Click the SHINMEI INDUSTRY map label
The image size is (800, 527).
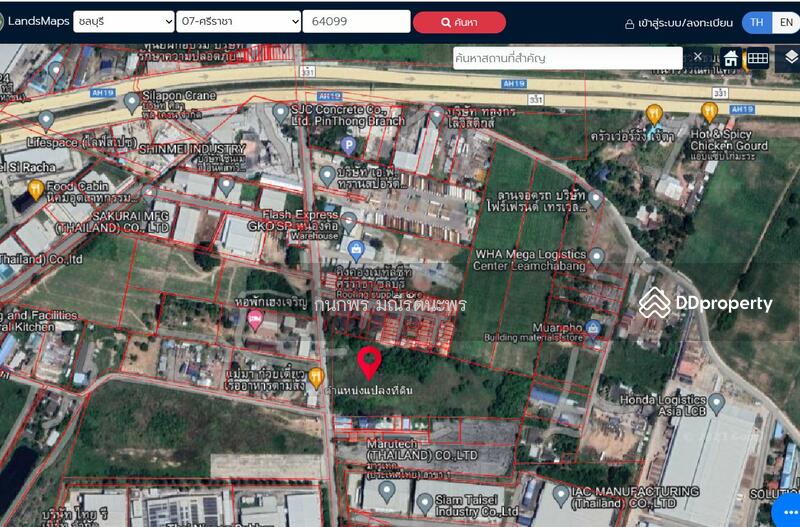pyautogui.click(x=193, y=149)
